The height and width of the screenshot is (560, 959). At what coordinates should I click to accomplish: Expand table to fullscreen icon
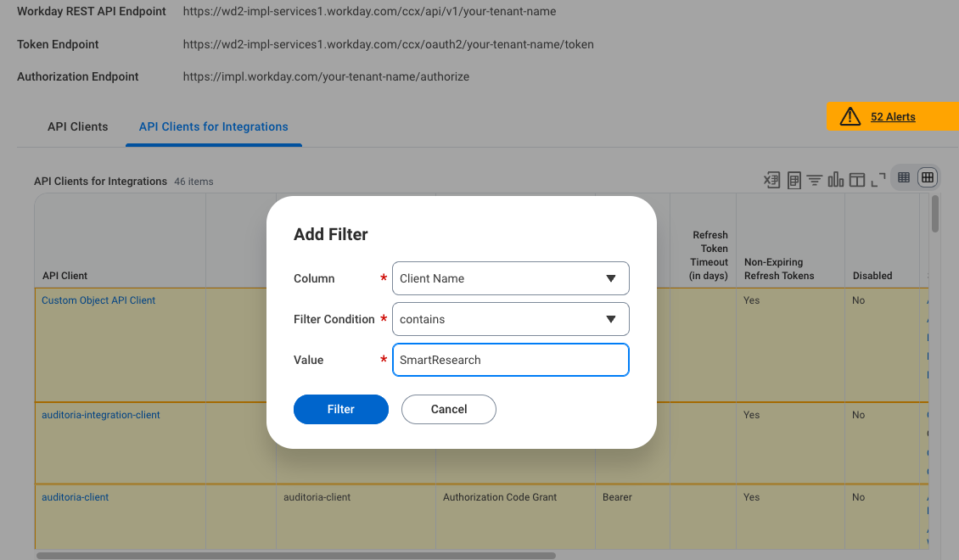[878, 180]
